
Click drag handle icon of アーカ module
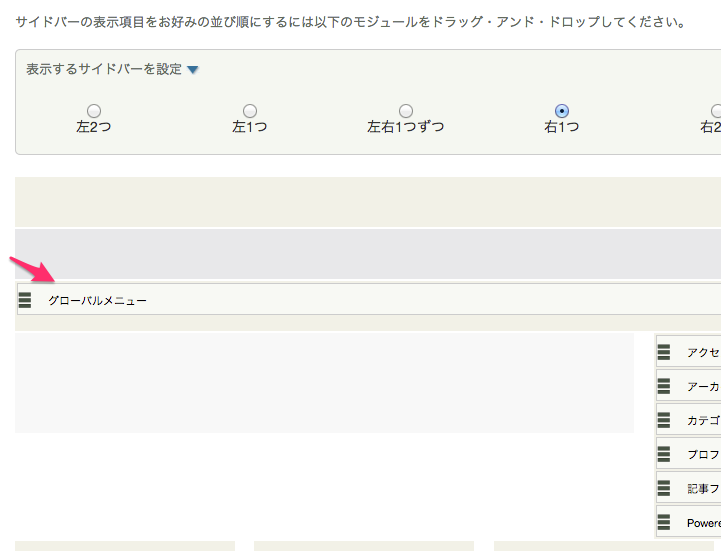click(x=664, y=386)
